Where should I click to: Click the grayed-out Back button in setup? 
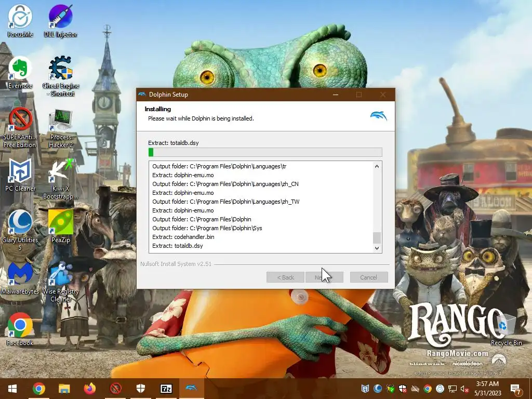point(285,277)
